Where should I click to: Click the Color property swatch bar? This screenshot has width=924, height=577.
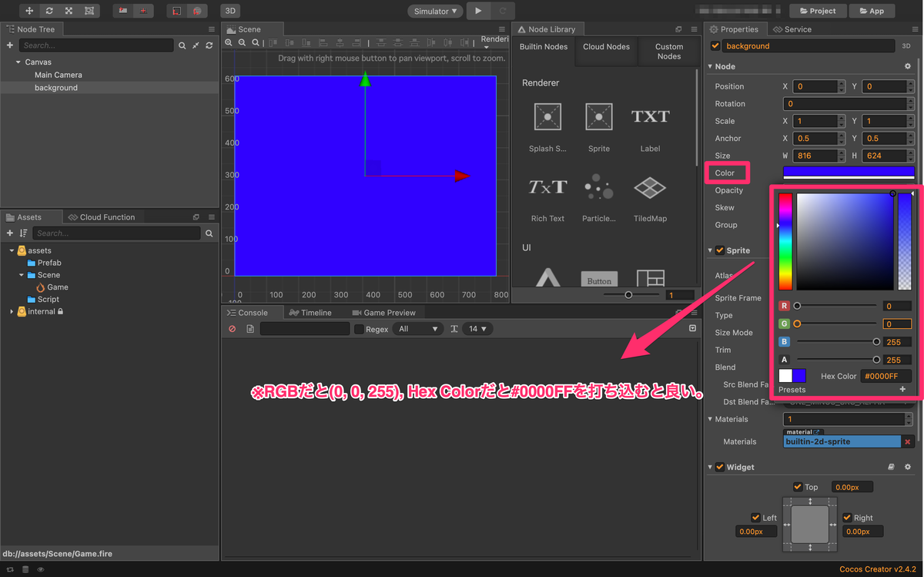pos(849,173)
